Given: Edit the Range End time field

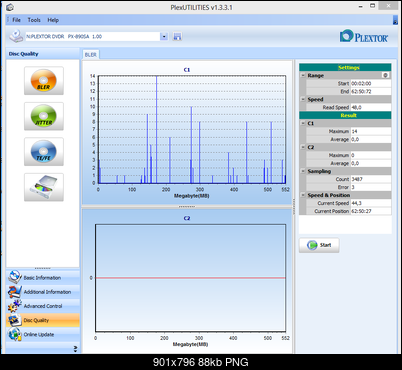Looking at the screenshot, I should tap(371, 91).
